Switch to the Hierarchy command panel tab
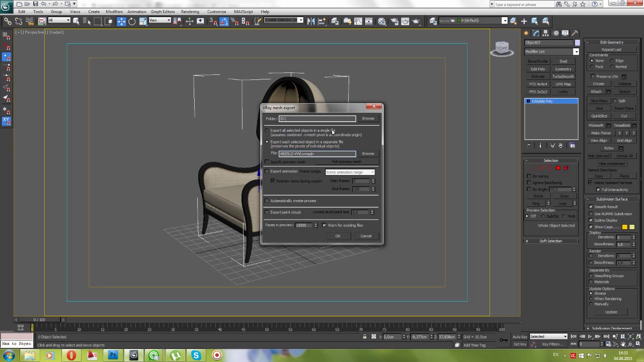The image size is (644, 362). click(x=546, y=33)
